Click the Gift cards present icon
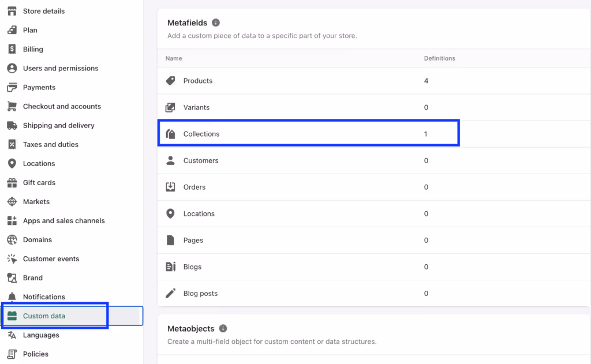Viewport: 591px width, 364px height. (x=12, y=182)
